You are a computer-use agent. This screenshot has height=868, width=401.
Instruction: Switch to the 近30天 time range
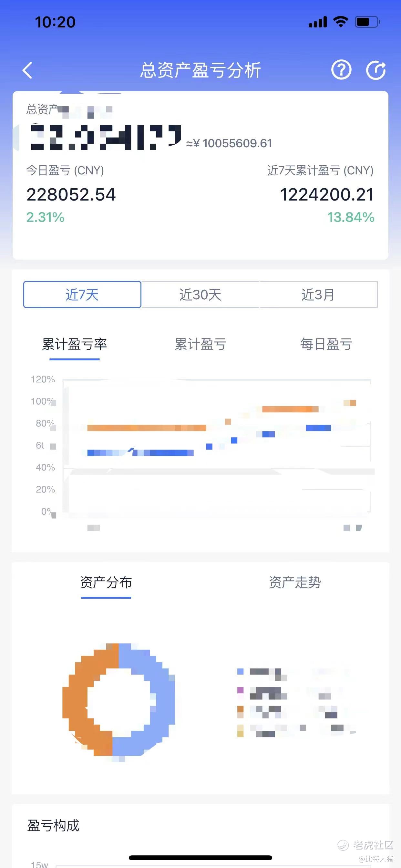tap(200, 294)
